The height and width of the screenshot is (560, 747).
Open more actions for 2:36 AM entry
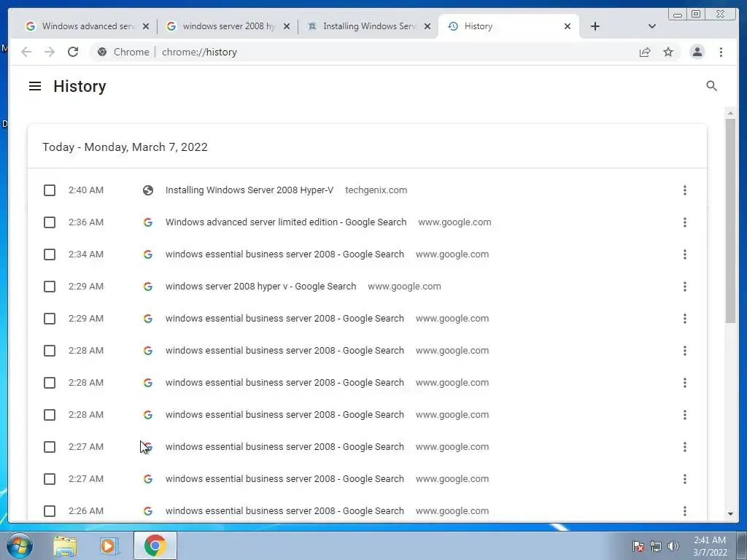[x=684, y=222]
